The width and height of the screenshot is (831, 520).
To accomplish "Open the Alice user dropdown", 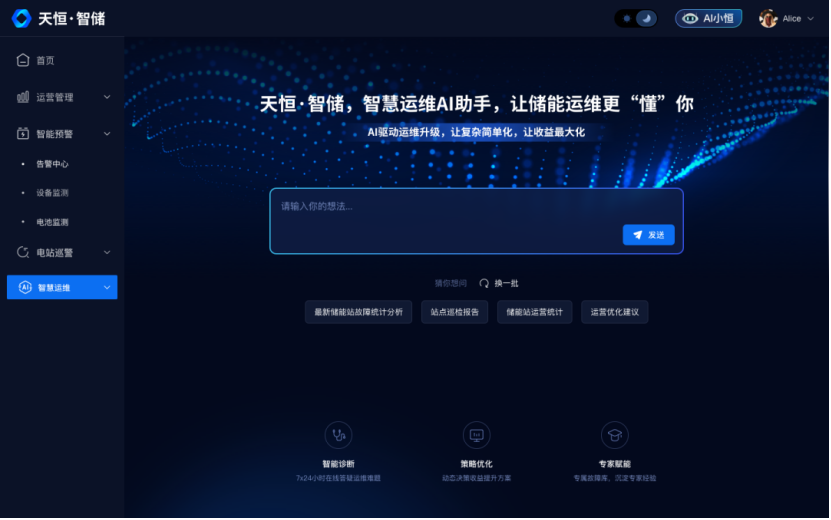I will 786,19.
